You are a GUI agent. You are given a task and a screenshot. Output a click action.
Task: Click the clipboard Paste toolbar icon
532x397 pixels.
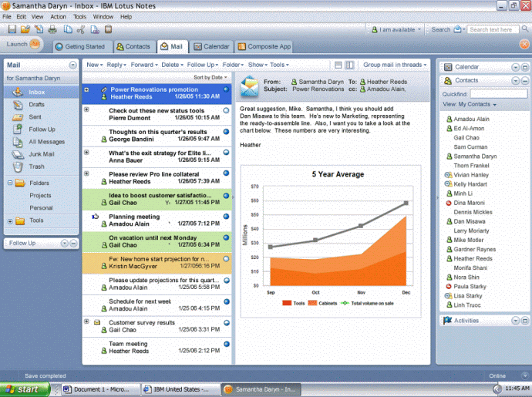(x=108, y=29)
